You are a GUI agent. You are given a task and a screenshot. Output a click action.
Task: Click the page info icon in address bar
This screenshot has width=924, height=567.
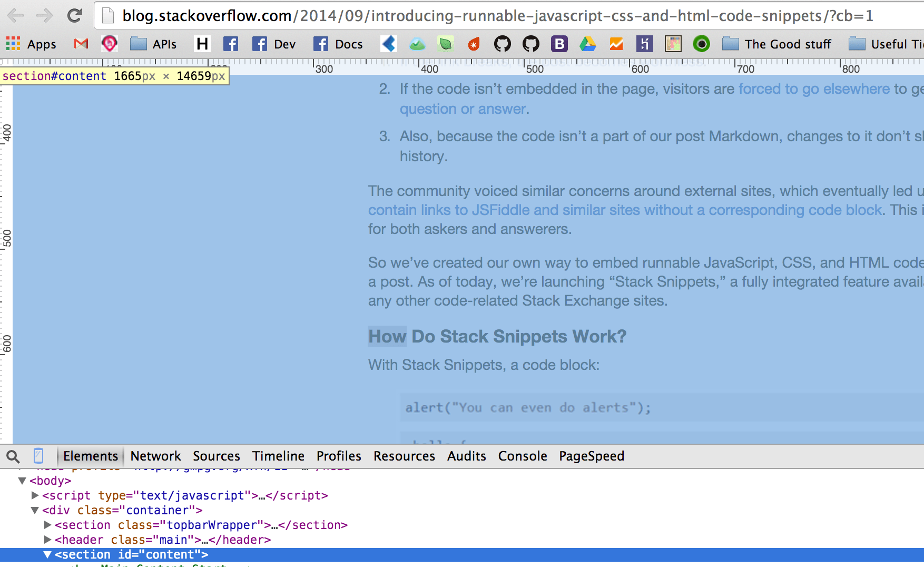pos(108,16)
